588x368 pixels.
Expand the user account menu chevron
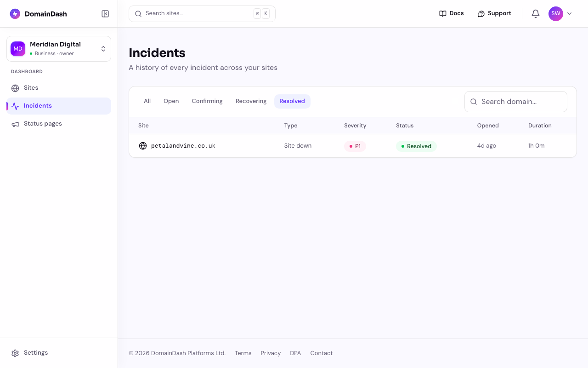[570, 14]
